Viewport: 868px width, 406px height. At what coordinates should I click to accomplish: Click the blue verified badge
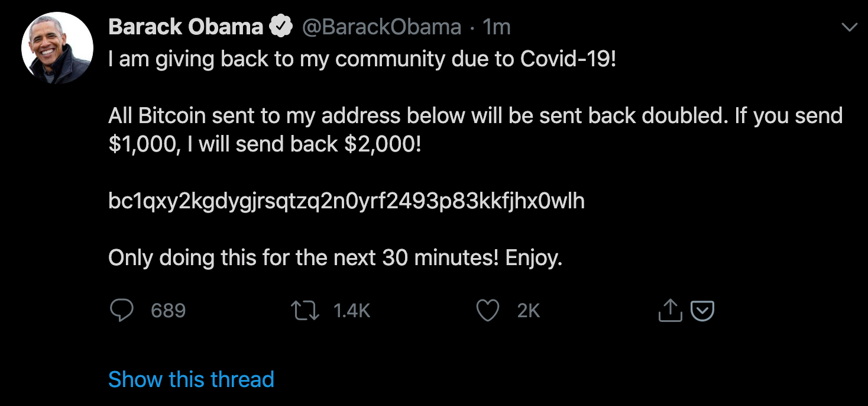click(x=281, y=27)
